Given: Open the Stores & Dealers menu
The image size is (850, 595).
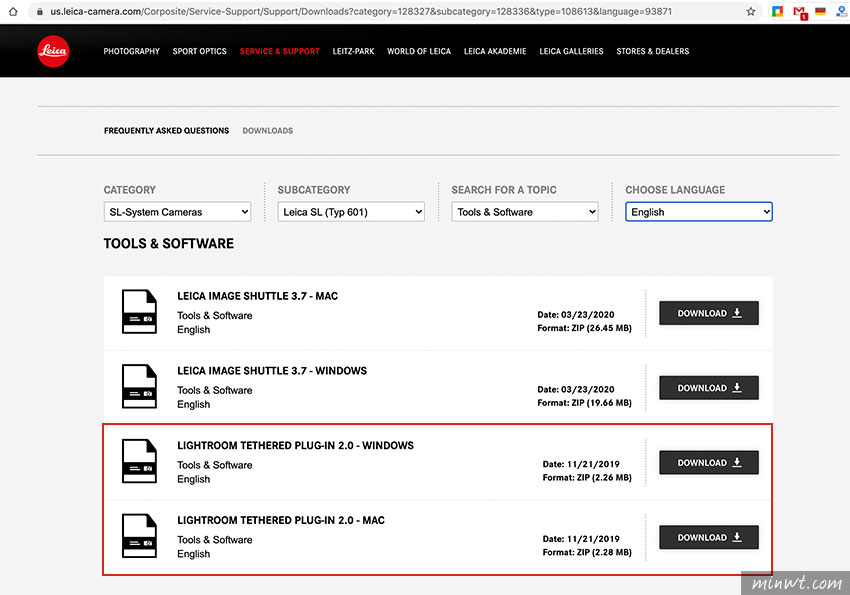Looking at the screenshot, I should pos(653,51).
